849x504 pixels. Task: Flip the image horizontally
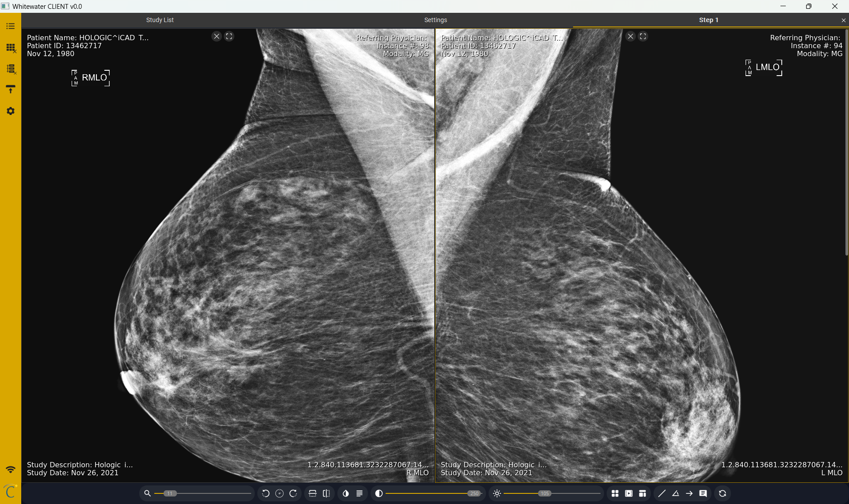click(x=326, y=493)
